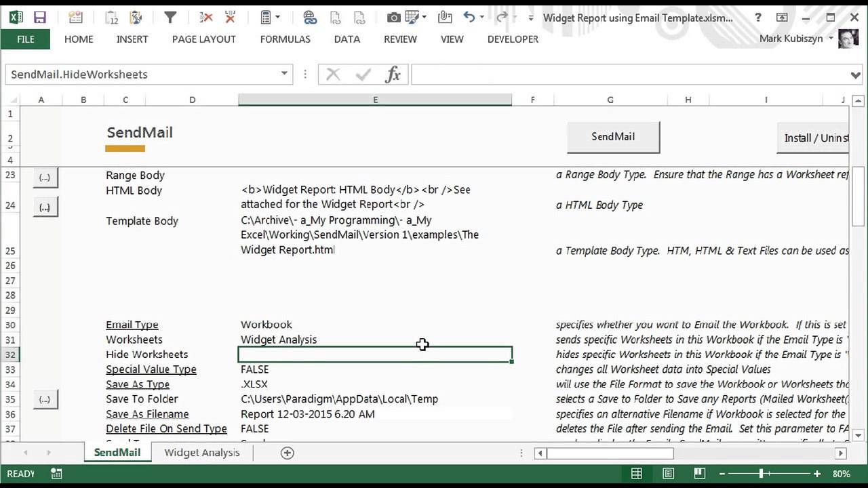Select column G header
The image size is (868, 488).
[610, 100]
